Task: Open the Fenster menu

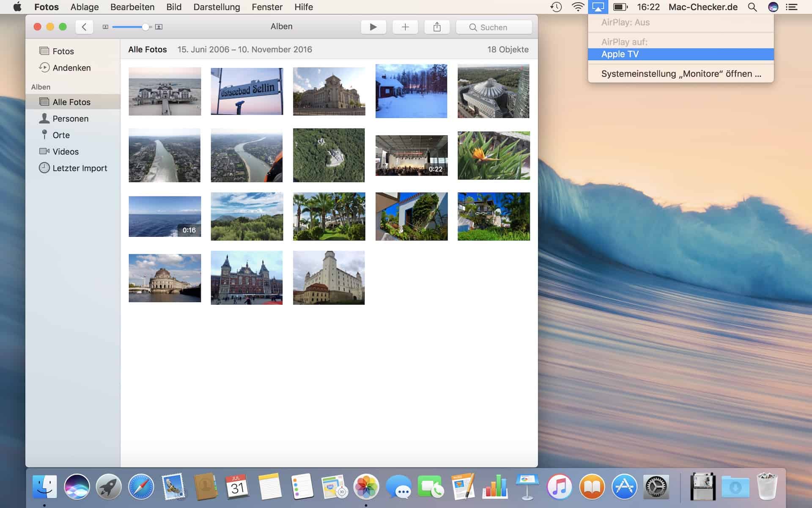Action: click(267, 7)
